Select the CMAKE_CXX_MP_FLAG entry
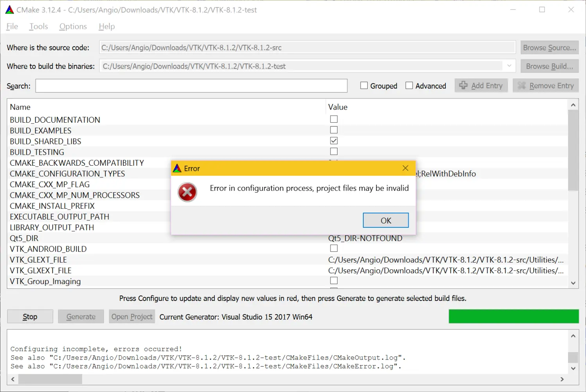 50,184
